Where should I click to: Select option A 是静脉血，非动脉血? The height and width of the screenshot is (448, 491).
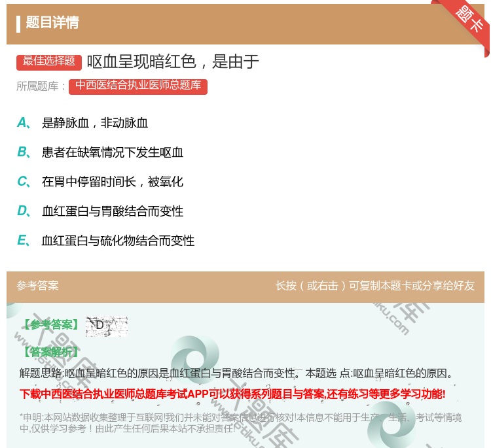point(82,123)
